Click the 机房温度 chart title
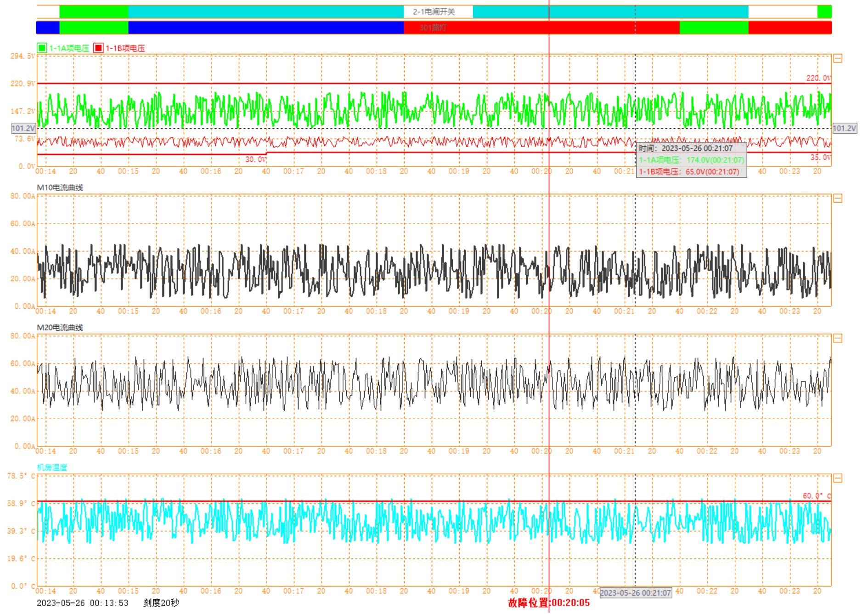Image resolution: width=868 pixels, height=614 pixels. [52, 467]
